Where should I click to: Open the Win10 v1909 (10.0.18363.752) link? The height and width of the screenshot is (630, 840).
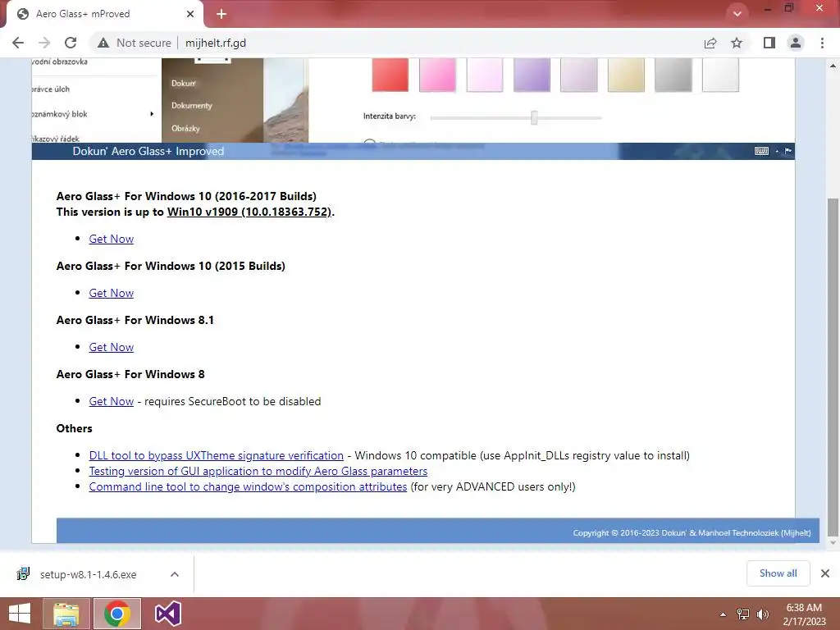[x=249, y=212]
